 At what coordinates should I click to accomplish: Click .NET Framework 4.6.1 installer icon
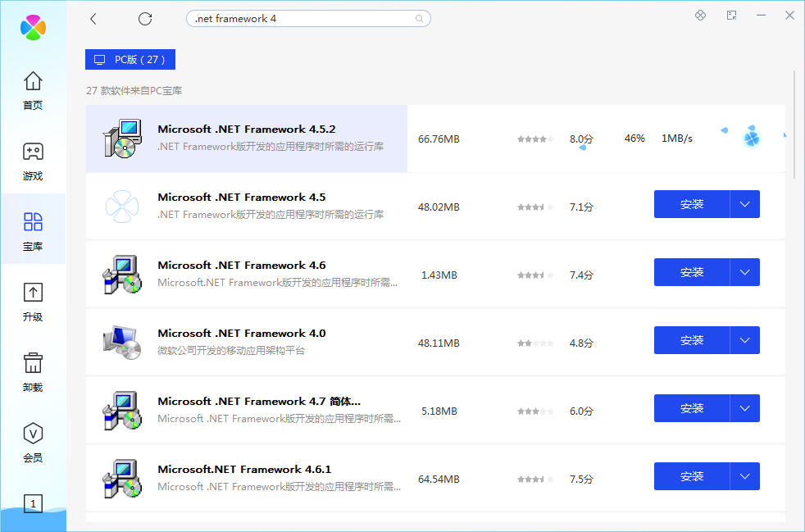122,479
